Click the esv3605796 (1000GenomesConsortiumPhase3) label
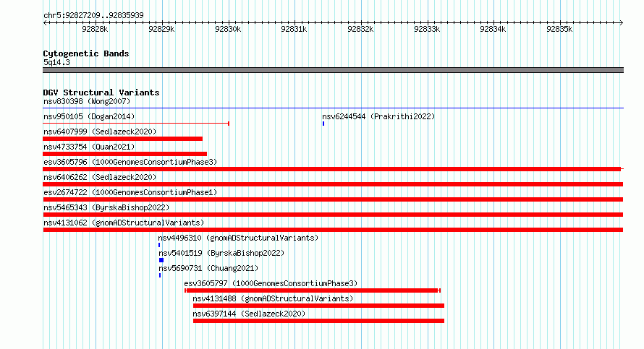This screenshot has width=644, height=349. point(130,162)
